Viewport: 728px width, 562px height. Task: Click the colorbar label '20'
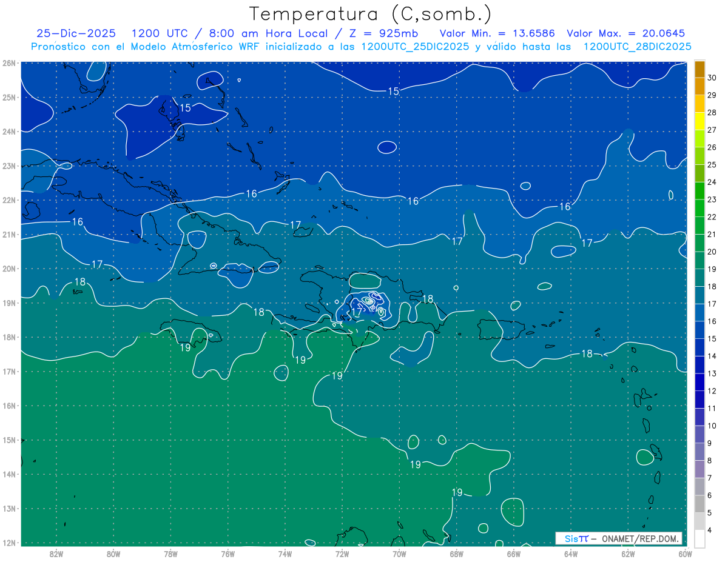click(x=712, y=252)
